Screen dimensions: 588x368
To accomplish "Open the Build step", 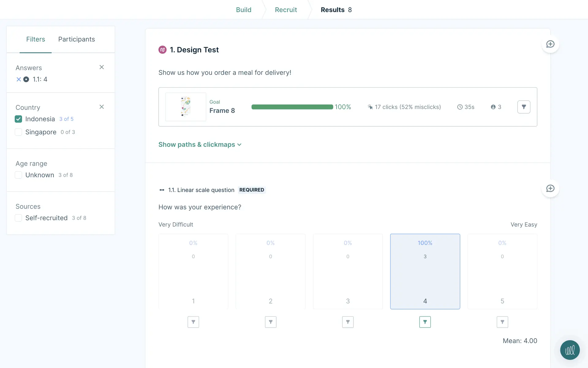I will pyautogui.click(x=243, y=10).
